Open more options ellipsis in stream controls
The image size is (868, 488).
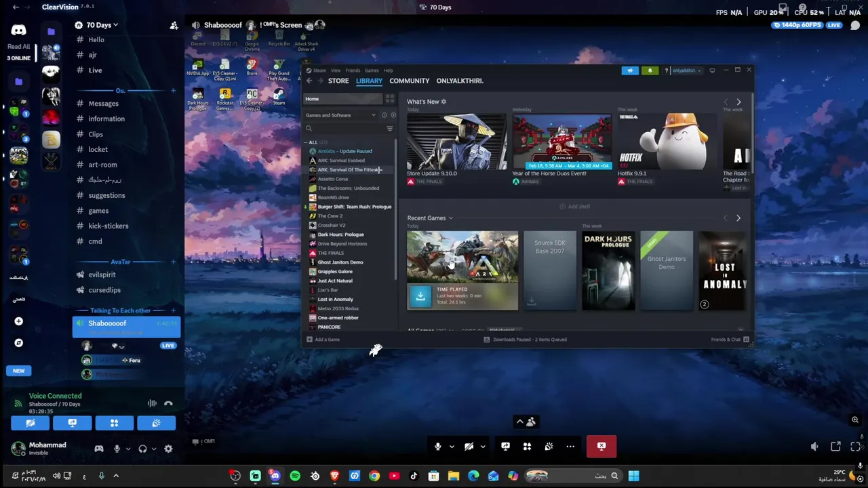[x=570, y=446]
